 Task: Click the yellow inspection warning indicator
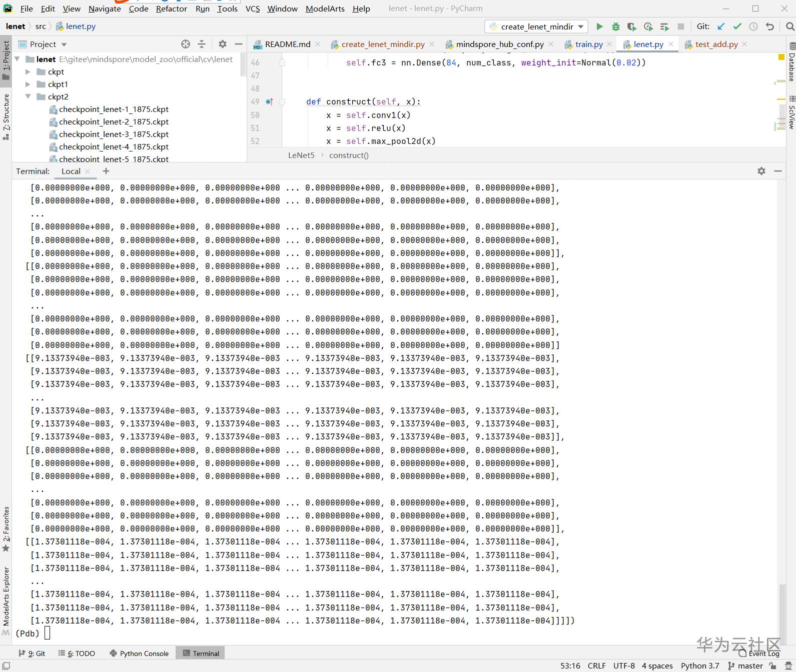[781, 57]
